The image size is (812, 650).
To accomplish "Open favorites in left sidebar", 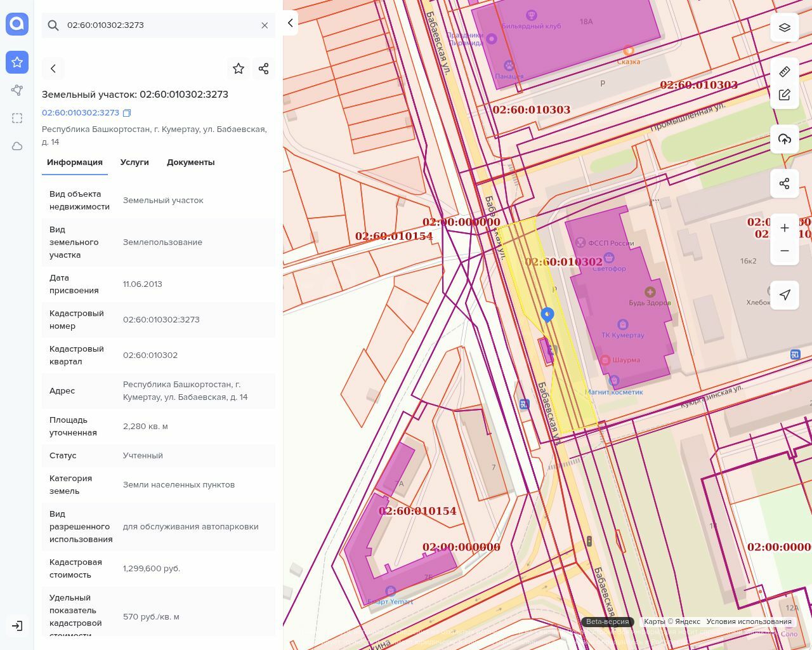I will (x=17, y=62).
